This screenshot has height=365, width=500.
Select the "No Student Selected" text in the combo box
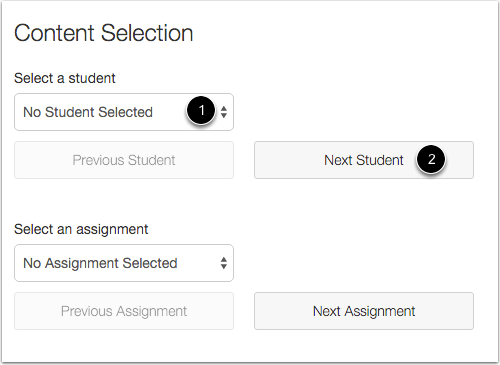pyautogui.click(x=88, y=112)
